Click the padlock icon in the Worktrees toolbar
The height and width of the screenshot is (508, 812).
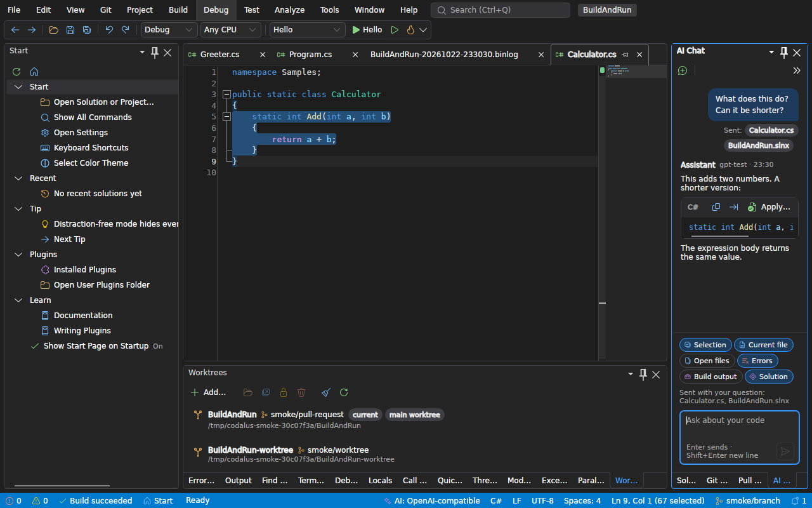(284, 392)
